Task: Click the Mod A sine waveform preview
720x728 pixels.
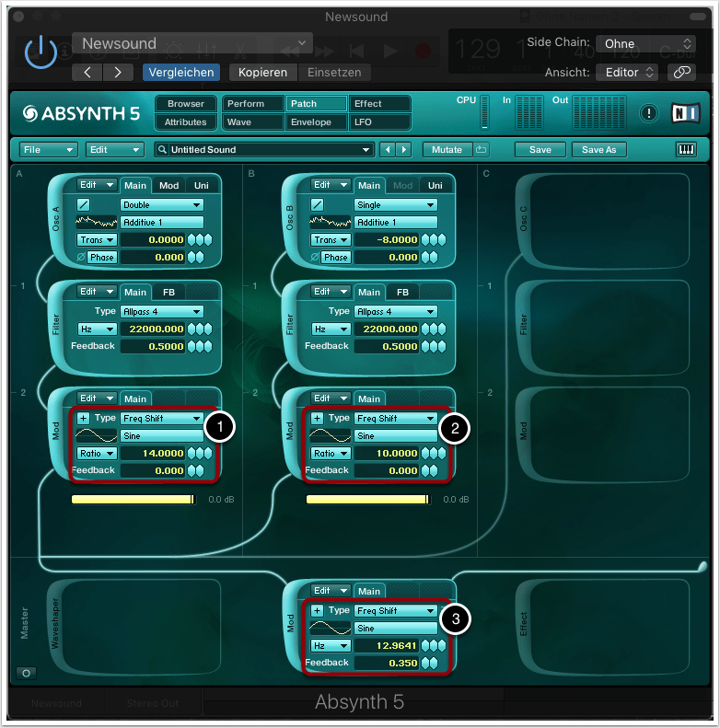Action: click(96, 436)
